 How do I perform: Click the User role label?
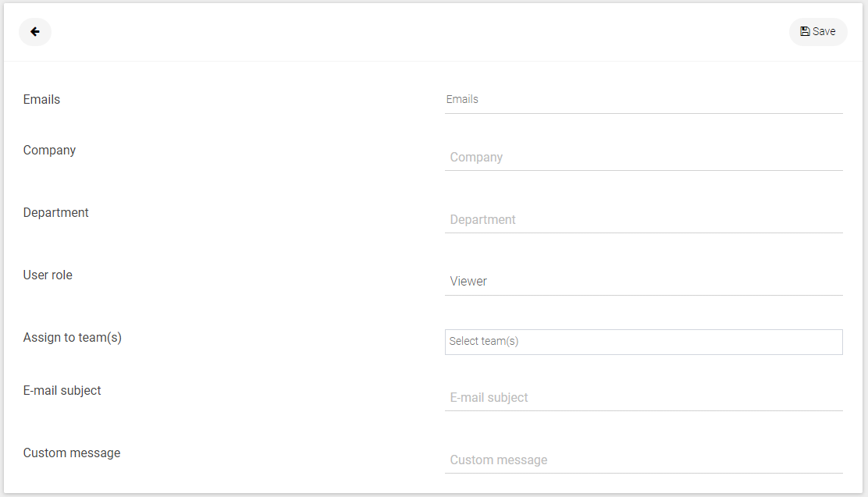pyautogui.click(x=48, y=275)
